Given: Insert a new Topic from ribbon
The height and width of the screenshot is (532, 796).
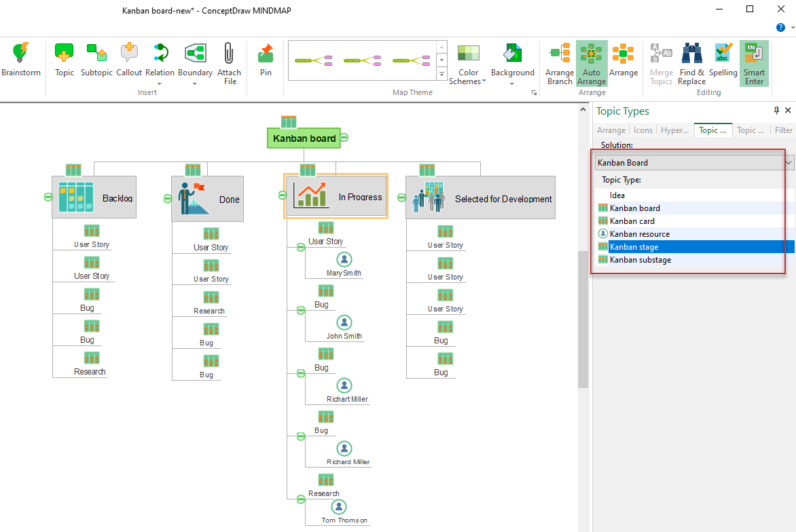Looking at the screenshot, I should coord(65,53).
